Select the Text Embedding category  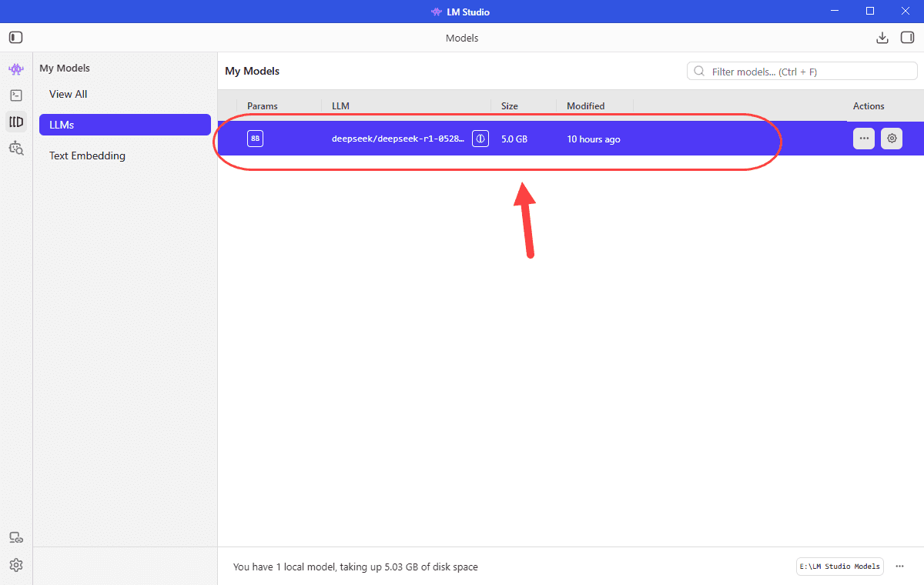click(87, 155)
